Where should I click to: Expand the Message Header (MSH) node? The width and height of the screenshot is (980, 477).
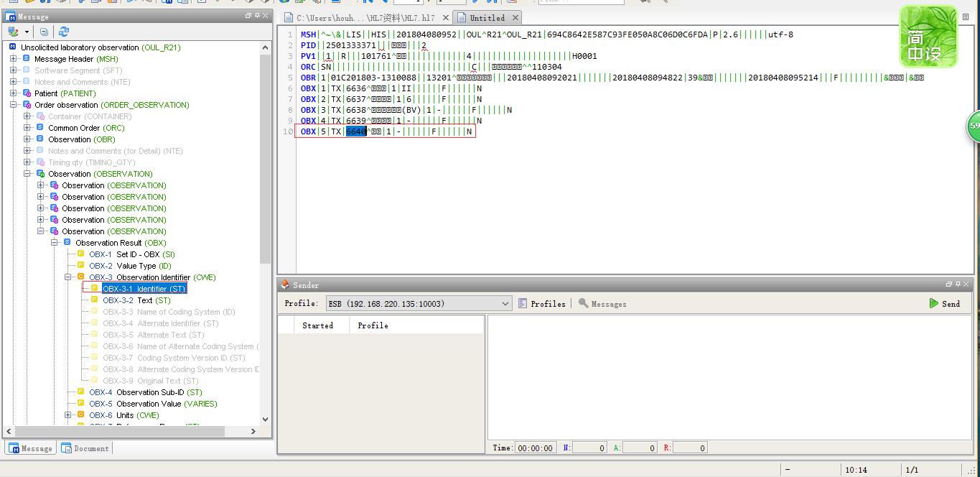pos(13,59)
